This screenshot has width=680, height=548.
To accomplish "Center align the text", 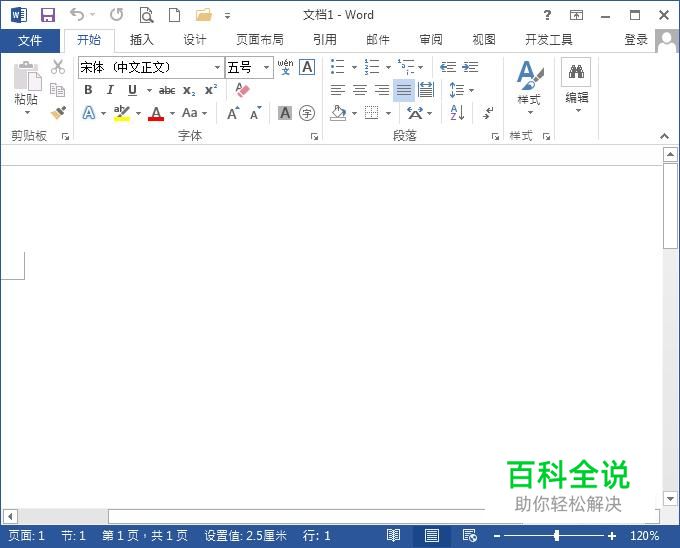I will [x=360, y=90].
